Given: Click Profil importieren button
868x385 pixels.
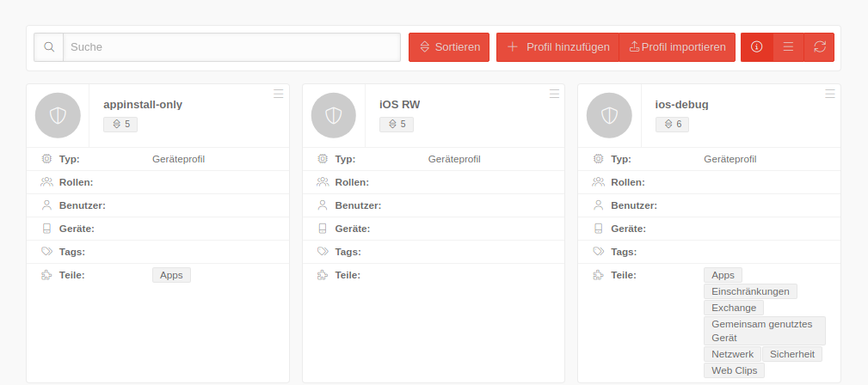Looking at the screenshot, I should tap(677, 47).
